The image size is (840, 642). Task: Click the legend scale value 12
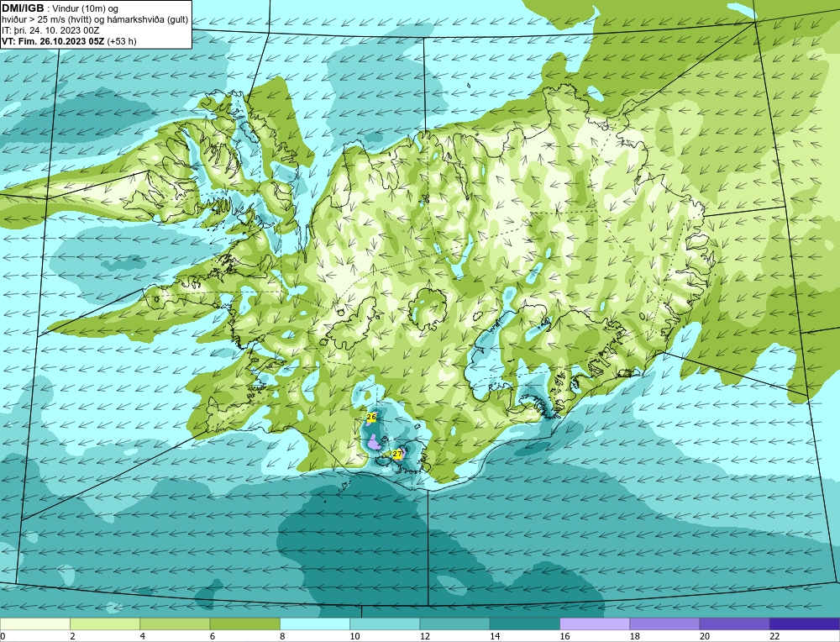click(x=424, y=636)
